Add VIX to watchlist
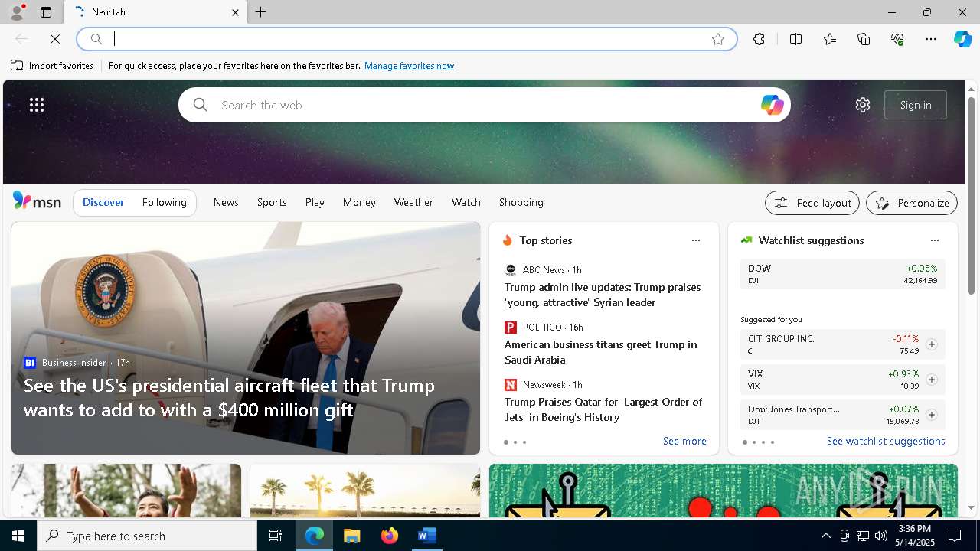 932,380
